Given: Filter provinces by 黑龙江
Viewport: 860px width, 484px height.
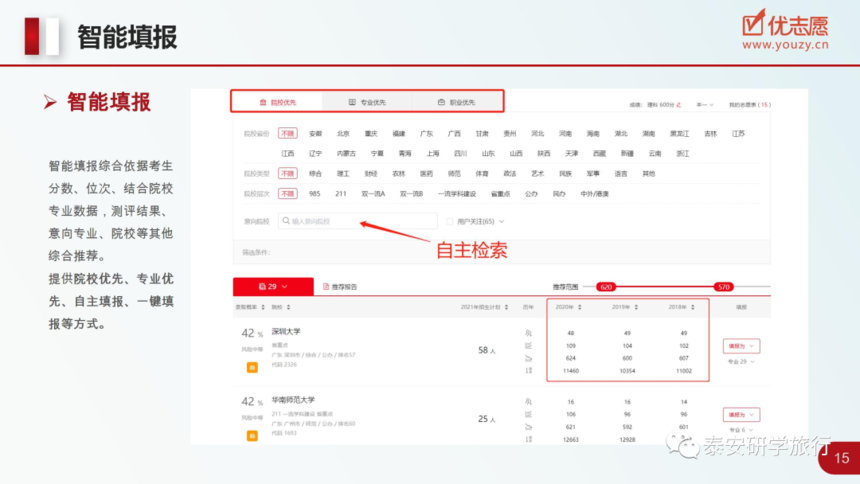Looking at the screenshot, I should pos(679,133).
